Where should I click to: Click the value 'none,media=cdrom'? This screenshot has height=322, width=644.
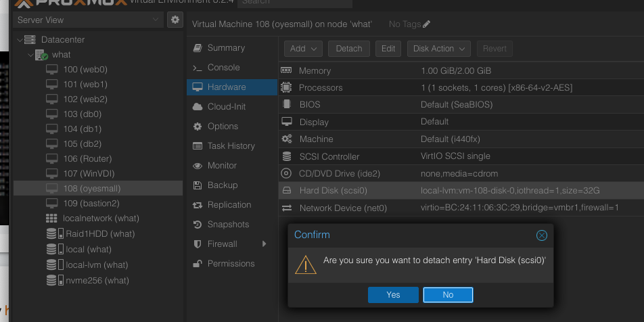pyautogui.click(x=459, y=173)
